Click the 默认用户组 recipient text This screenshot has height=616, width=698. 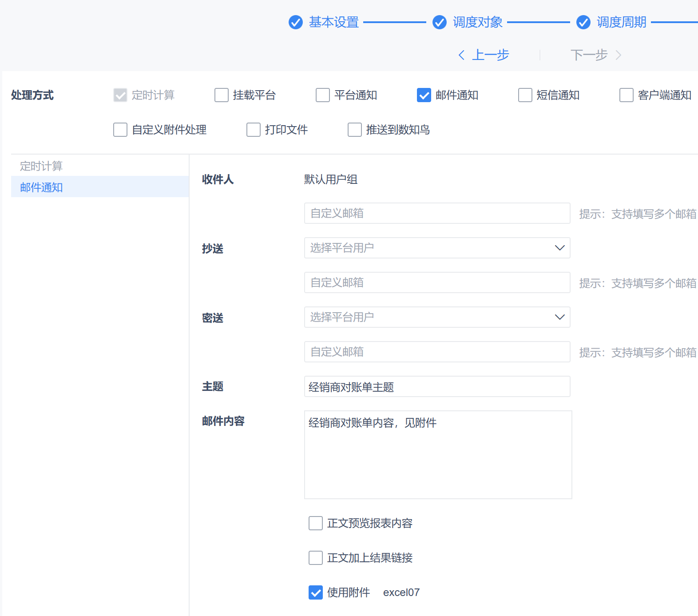click(x=331, y=179)
